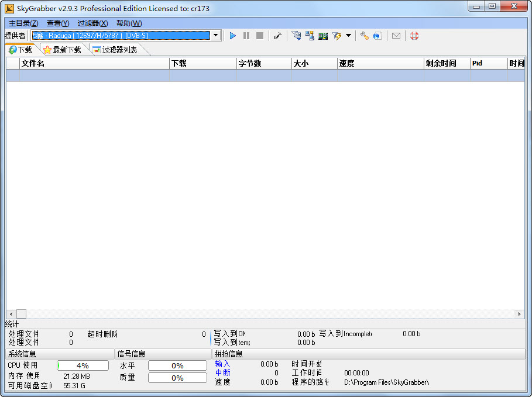Open the filter wizard lightning-funnel icon
This screenshot has width=532, height=397.
pyautogui.click(x=337, y=36)
